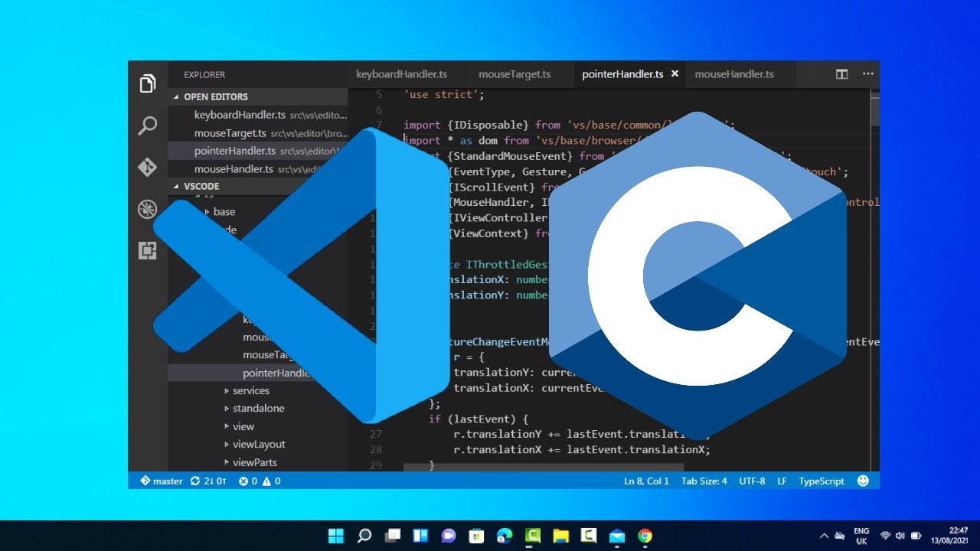Open the Explorer view in the activity bar
Image resolution: width=980 pixels, height=551 pixels.
148,84
